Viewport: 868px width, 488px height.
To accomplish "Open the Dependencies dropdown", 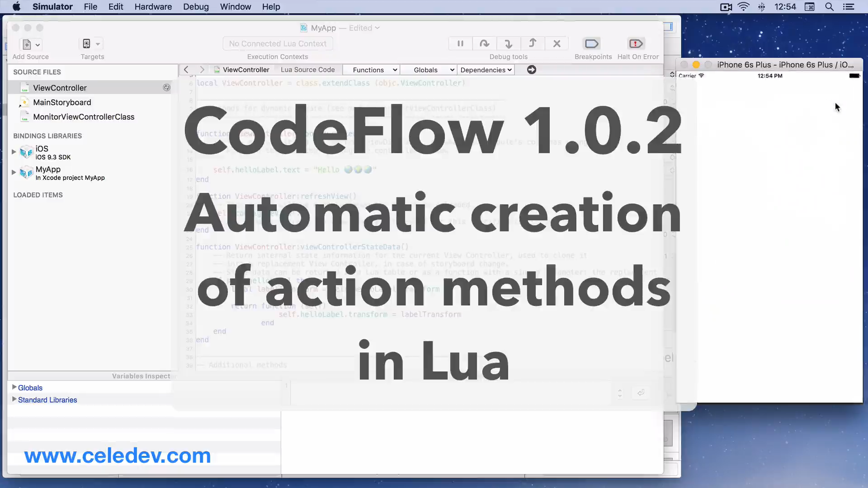I will point(486,70).
